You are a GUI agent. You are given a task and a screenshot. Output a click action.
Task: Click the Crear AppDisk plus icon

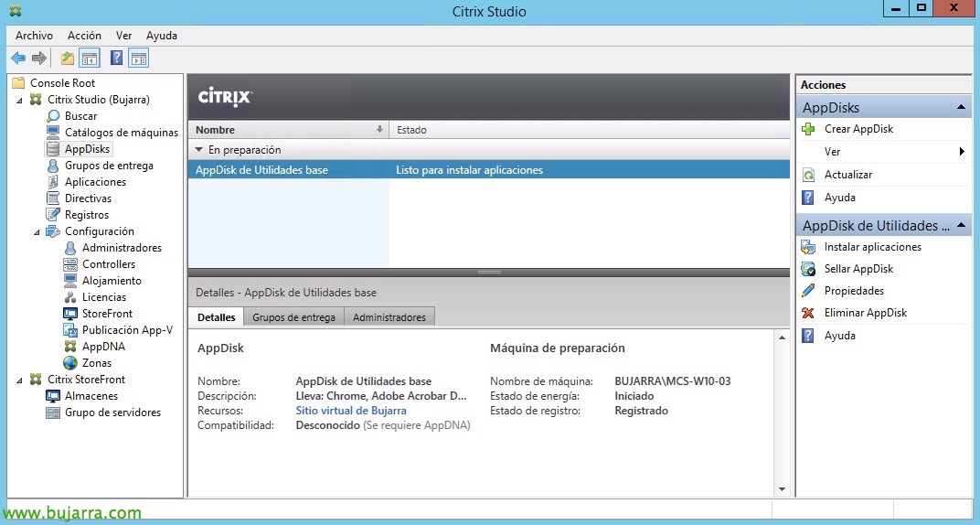tap(808, 129)
